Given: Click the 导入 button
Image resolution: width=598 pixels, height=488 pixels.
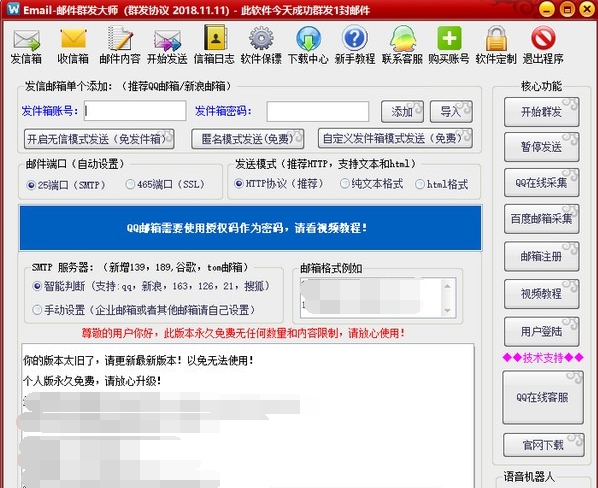Looking at the screenshot, I should [451, 111].
